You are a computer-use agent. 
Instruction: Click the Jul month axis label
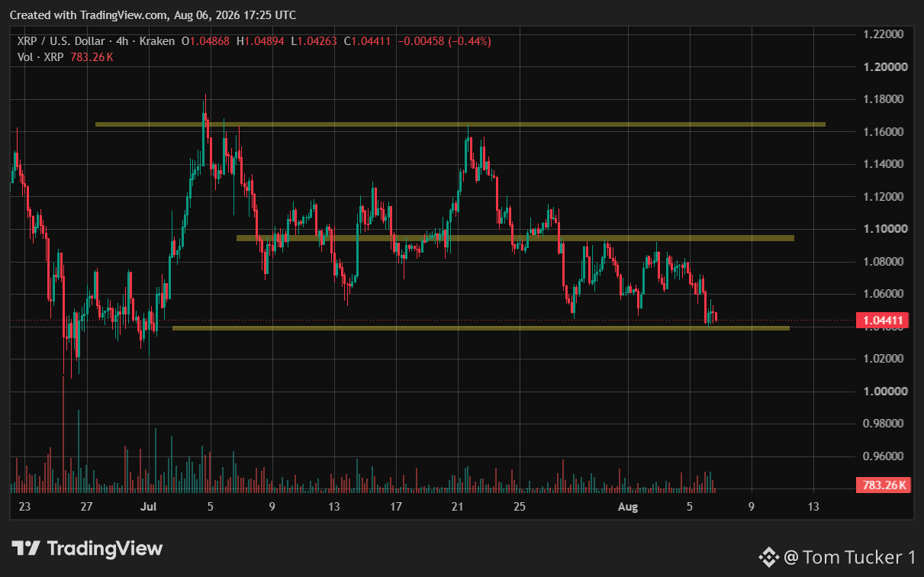pos(149,507)
